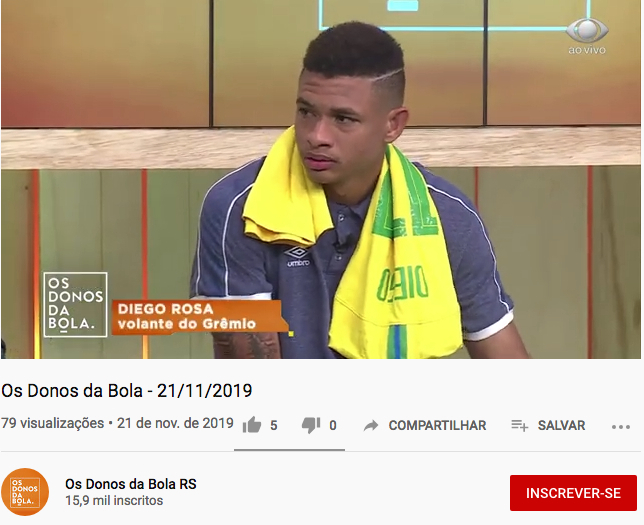Click the video title Os Donos da Bola - 21/11/2019
The height and width of the screenshot is (525, 644).
pyautogui.click(x=126, y=391)
